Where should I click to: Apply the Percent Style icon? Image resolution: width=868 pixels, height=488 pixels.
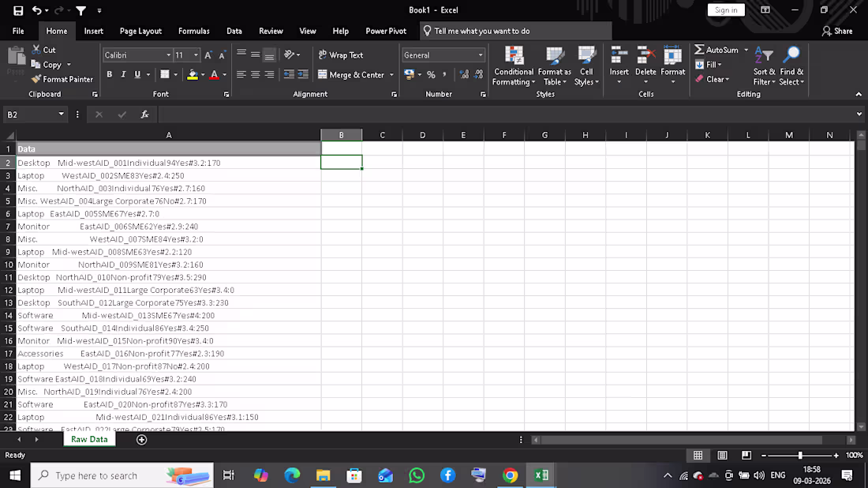431,74
